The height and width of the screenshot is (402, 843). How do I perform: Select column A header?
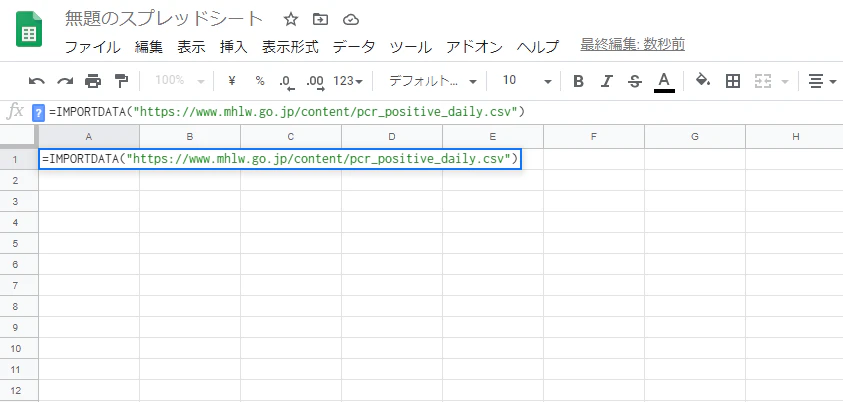89,137
